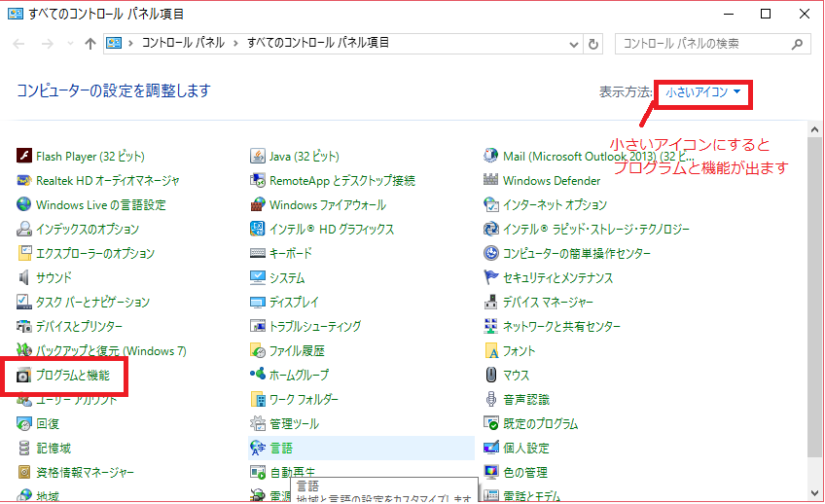
Task: Click the コントロール パネル breadcrumb segment
Action: click(x=183, y=43)
